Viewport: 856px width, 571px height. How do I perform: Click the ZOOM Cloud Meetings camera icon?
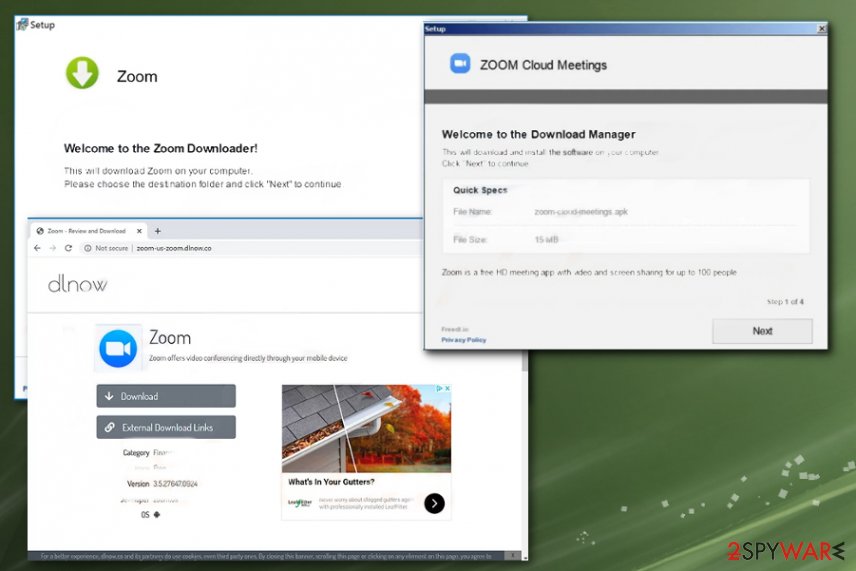pos(460,64)
